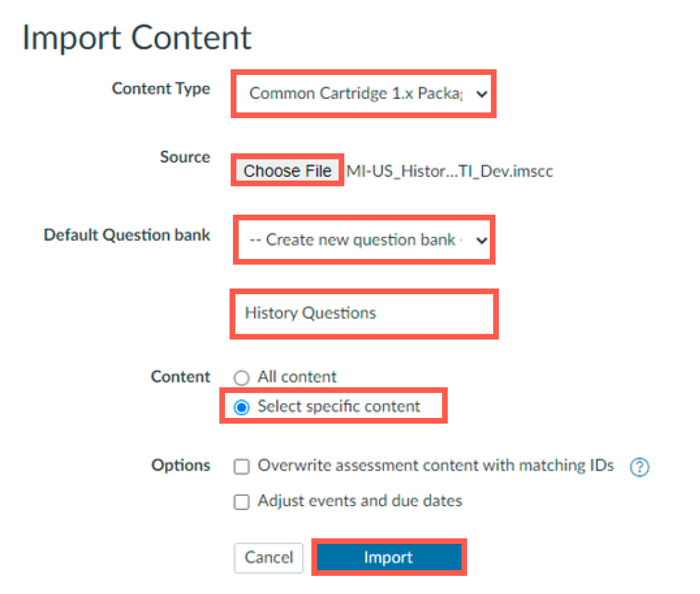
Task: Click the History Questions input field
Action: (364, 313)
